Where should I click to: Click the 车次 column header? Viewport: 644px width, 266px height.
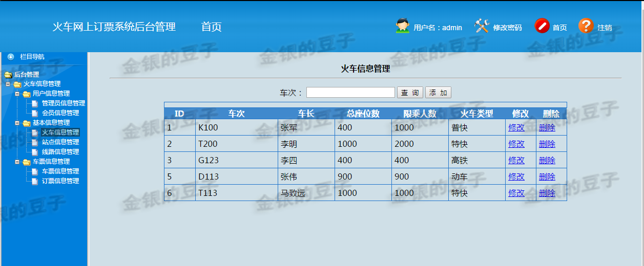tap(236, 114)
